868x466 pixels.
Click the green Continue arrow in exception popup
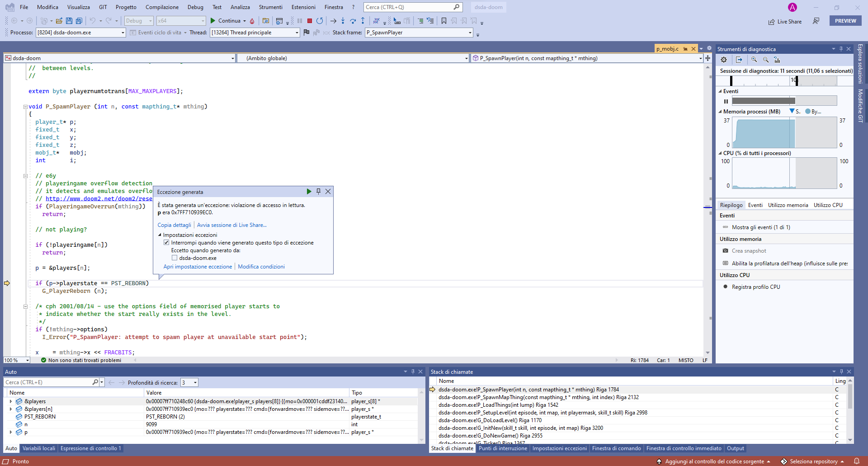(309, 192)
